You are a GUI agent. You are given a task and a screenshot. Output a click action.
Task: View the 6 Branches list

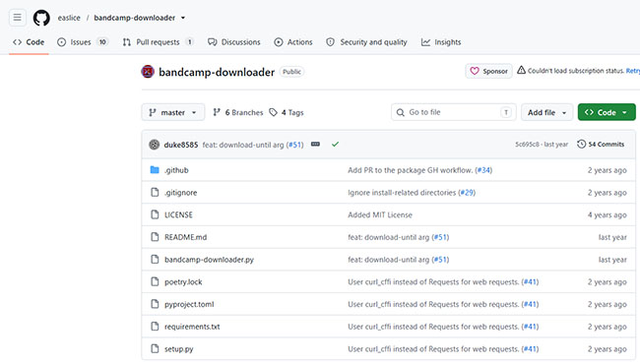click(238, 112)
